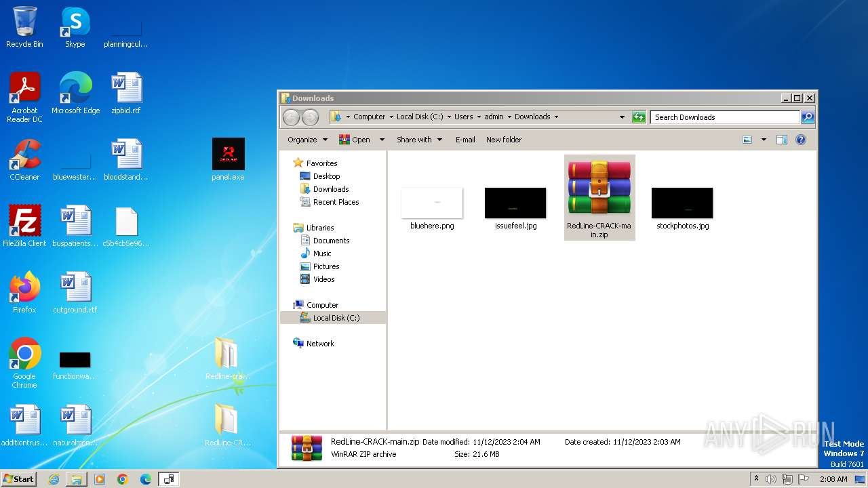Open Internet Explorer from taskbar
Screen dimensions: 868x488
click(54, 479)
